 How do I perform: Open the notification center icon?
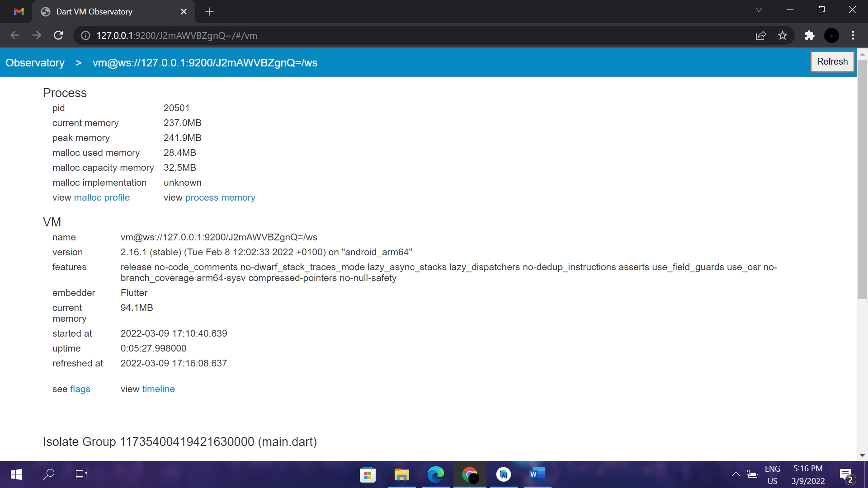click(x=846, y=475)
